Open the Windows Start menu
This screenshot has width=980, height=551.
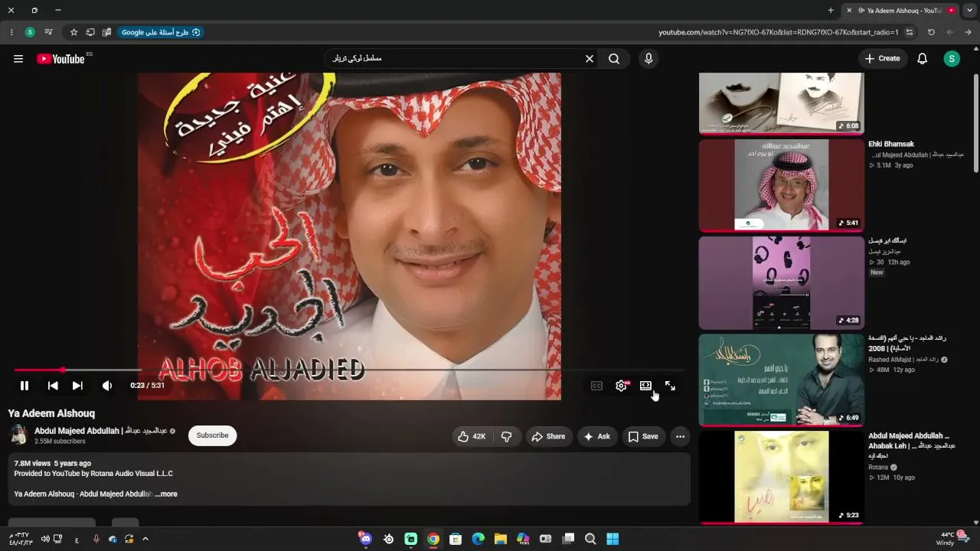tap(612, 539)
